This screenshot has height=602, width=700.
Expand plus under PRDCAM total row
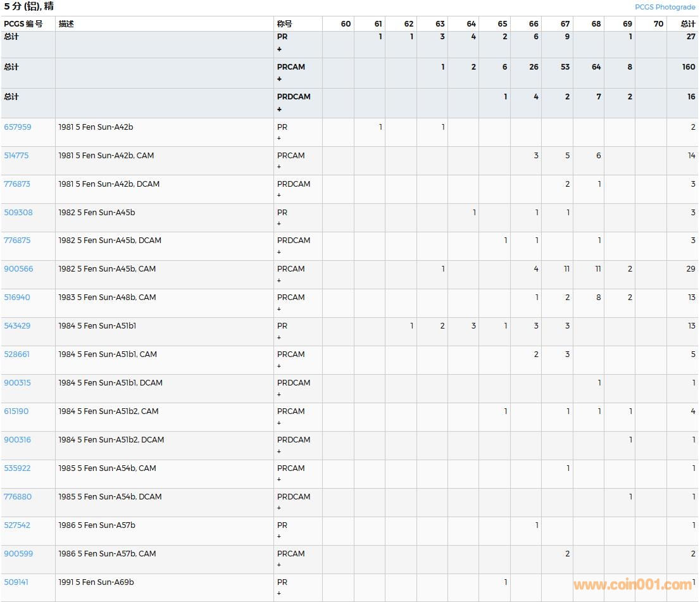(x=279, y=110)
